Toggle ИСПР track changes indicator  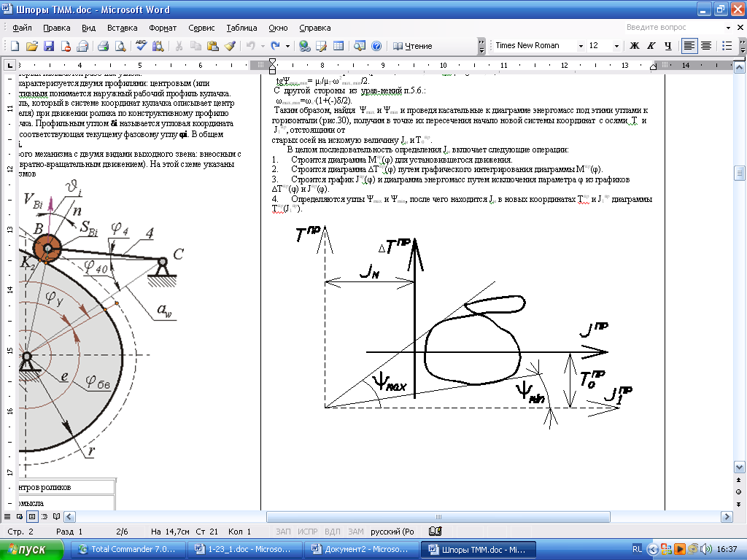coord(307,532)
